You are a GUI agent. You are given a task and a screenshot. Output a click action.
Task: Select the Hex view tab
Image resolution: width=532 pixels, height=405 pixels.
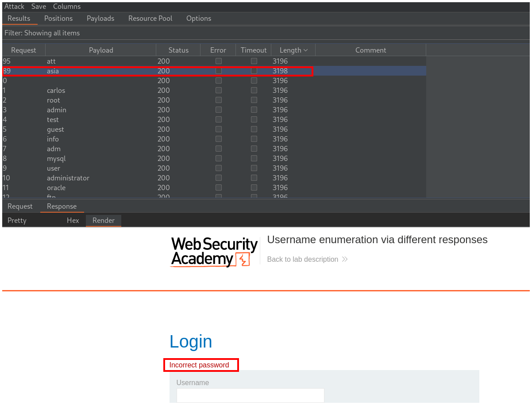pos(73,220)
